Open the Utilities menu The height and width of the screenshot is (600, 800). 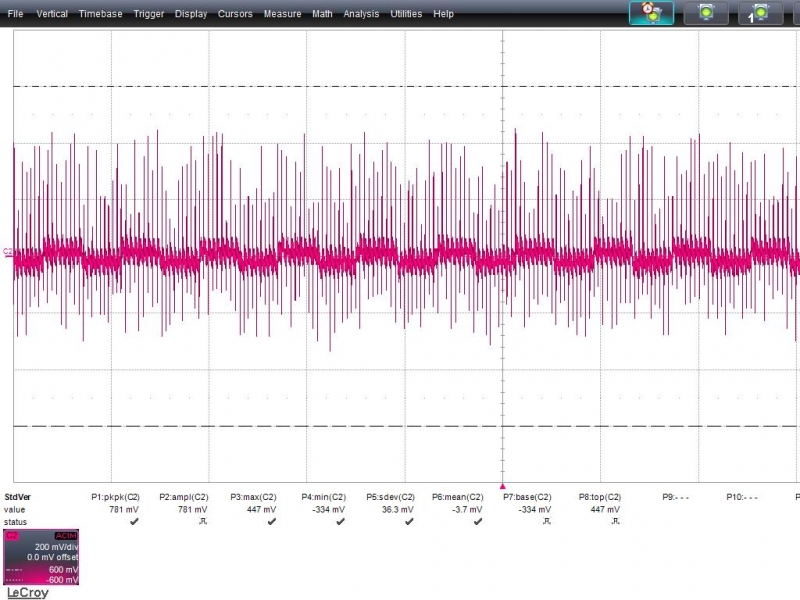tap(406, 14)
